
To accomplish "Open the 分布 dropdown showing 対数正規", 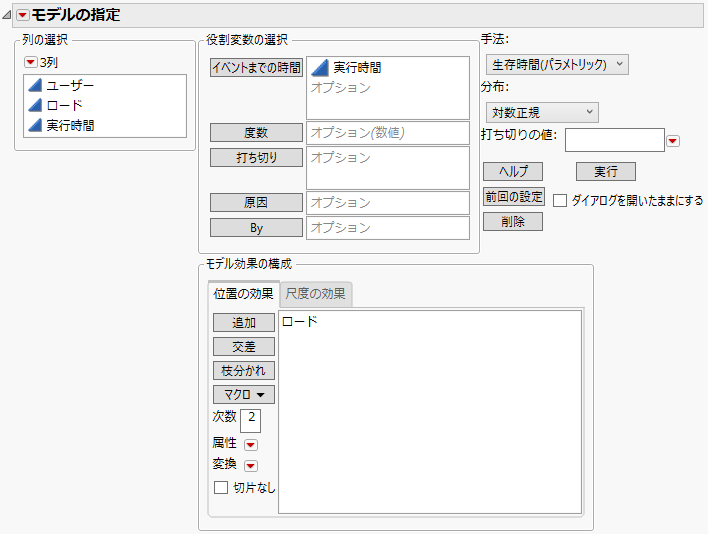I will pos(542,112).
